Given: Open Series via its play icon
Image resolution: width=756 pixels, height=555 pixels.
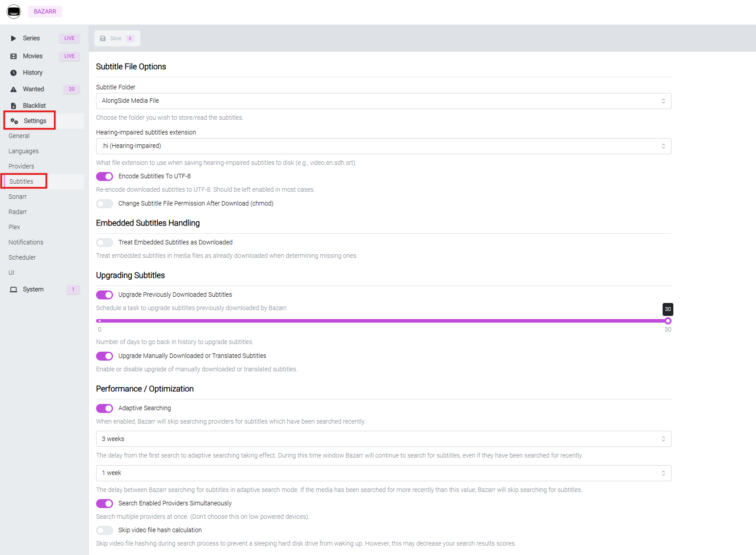Looking at the screenshot, I should 13,38.
